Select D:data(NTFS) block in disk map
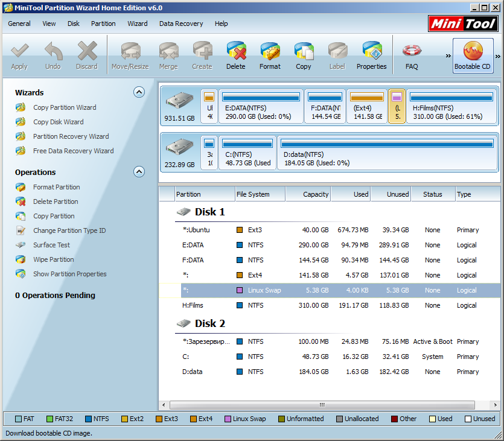The image size is (504, 441). (387, 153)
